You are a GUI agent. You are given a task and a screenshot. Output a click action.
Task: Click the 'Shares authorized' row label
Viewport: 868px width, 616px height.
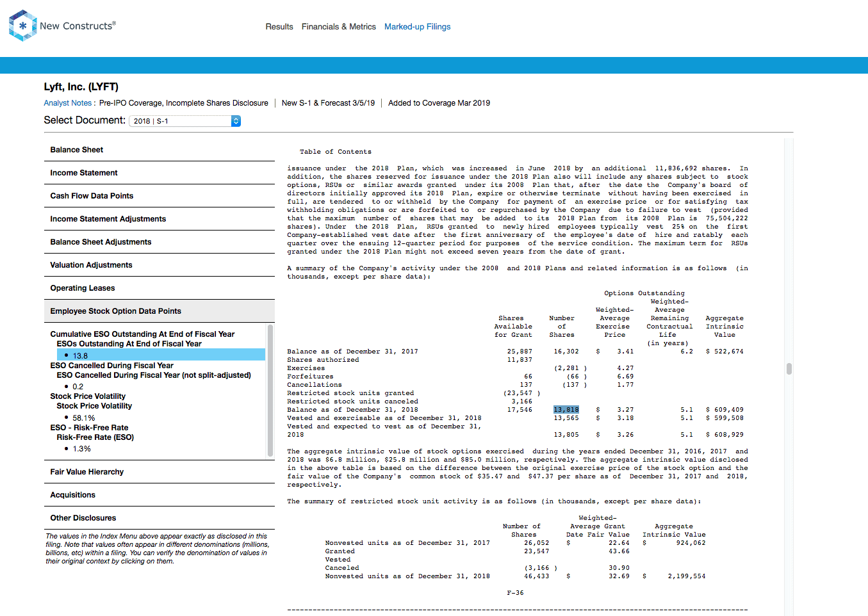click(323, 360)
